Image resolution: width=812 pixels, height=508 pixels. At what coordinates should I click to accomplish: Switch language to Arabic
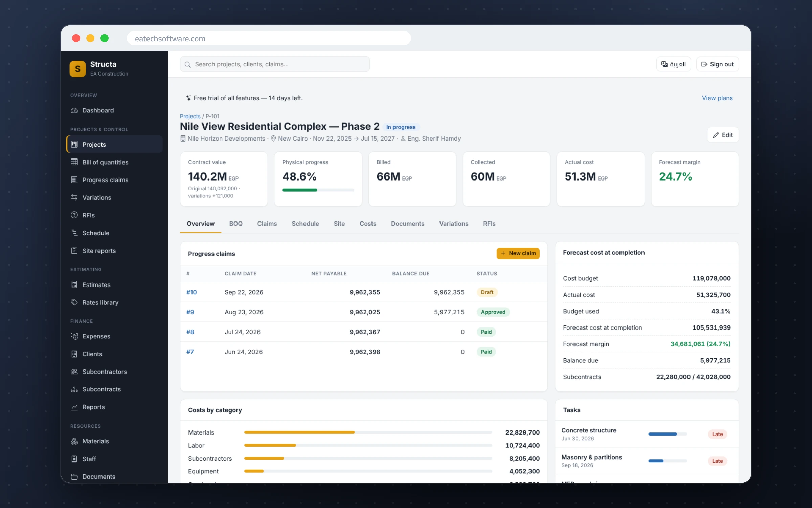click(x=673, y=64)
